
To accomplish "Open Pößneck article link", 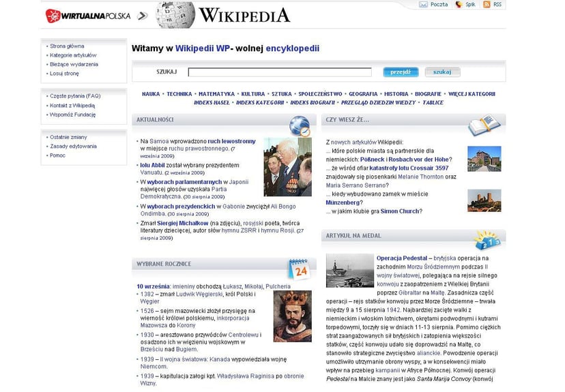I will pos(372,160).
